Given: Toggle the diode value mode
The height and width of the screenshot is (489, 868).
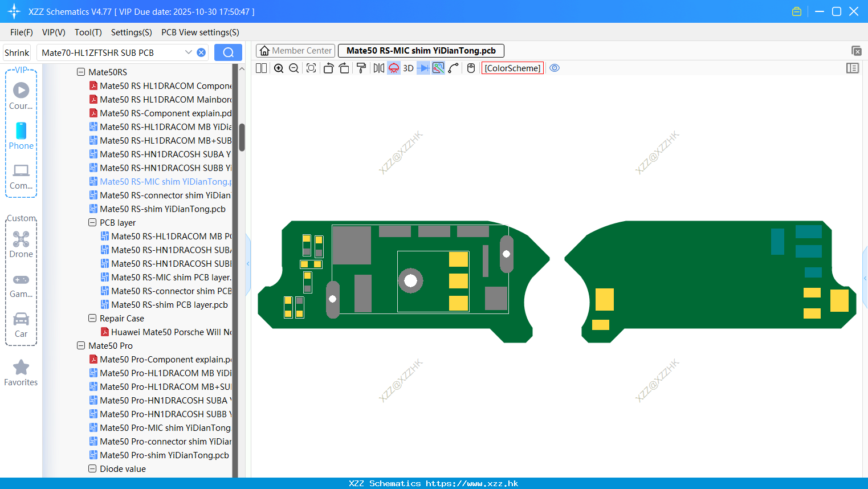Looking at the screenshot, I should click(423, 68).
